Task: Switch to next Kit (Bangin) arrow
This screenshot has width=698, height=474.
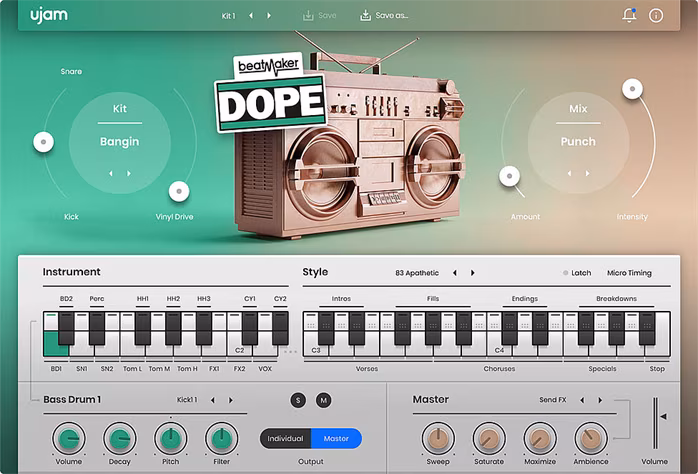Action: [x=129, y=173]
